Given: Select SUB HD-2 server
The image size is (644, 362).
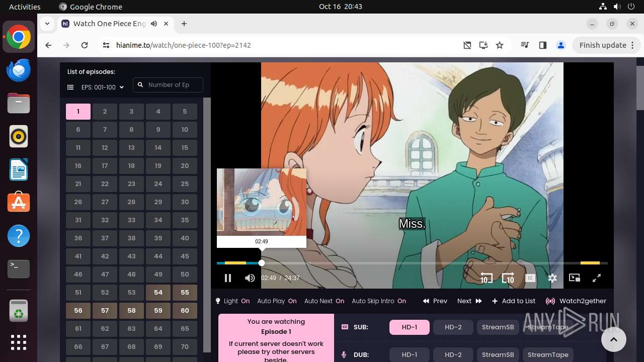Looking at the screenshot, I should 453,327.
